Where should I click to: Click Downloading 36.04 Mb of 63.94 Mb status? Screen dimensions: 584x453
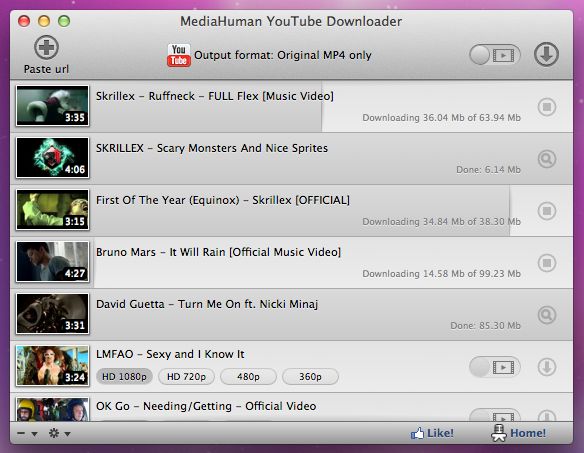(x=441, y=118)
